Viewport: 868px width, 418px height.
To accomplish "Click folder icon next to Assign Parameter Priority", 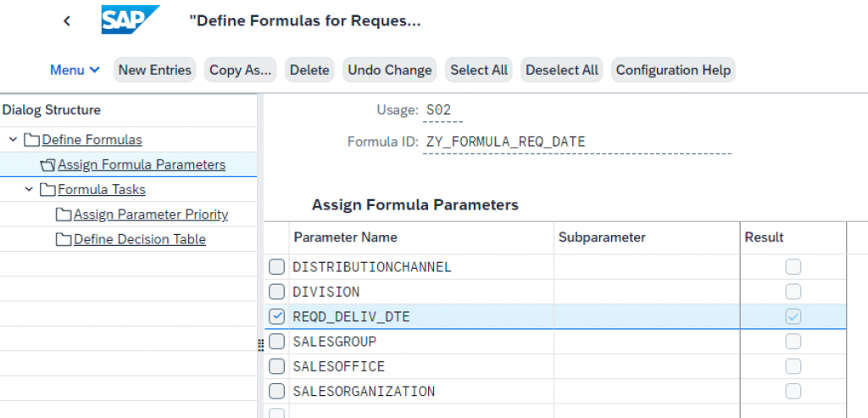I will click(64, 215).
